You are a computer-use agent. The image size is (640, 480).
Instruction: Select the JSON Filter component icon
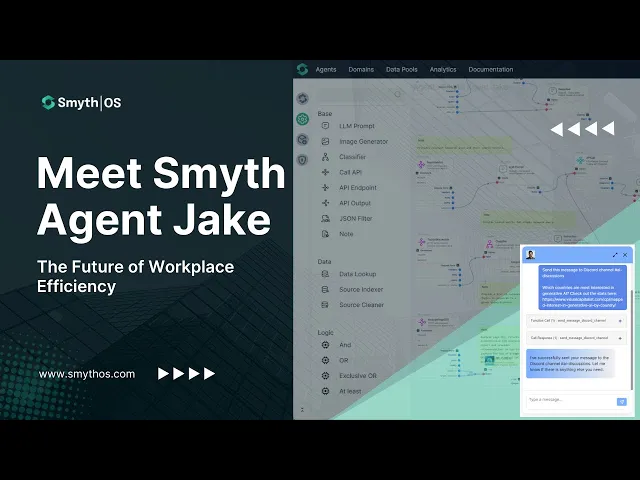[325, 218]
